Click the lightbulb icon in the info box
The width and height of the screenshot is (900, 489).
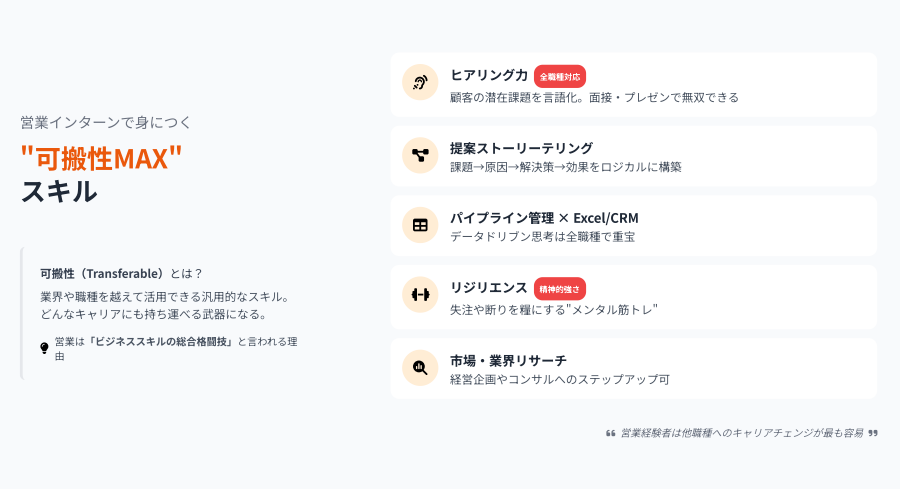(44, 348)
